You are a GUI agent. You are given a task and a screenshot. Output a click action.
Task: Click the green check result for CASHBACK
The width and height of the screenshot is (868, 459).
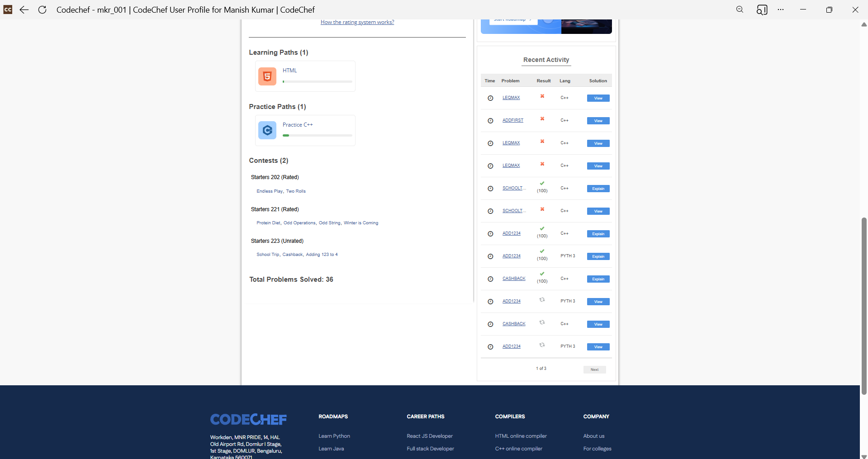tap(542, 274)
